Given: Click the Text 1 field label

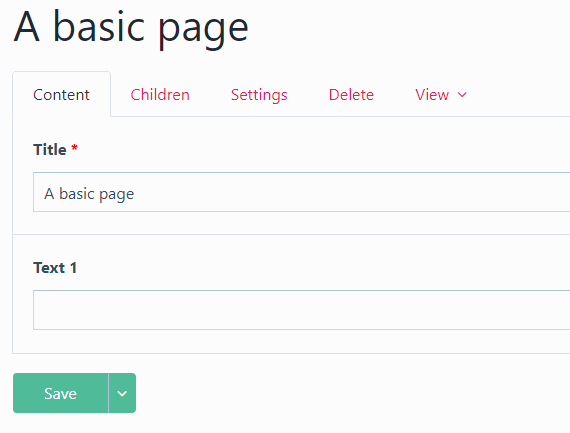Looking at the screenshot, I should [x=55, y=268].
